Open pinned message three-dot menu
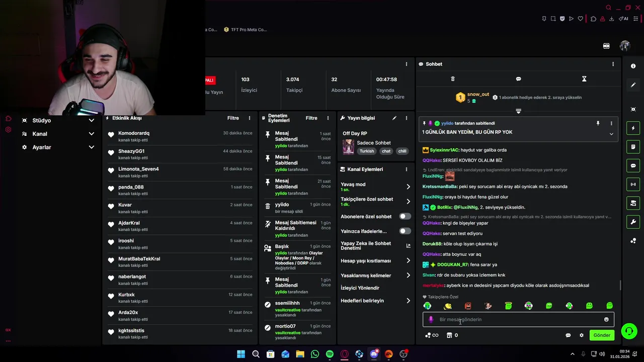 (611, 123)
